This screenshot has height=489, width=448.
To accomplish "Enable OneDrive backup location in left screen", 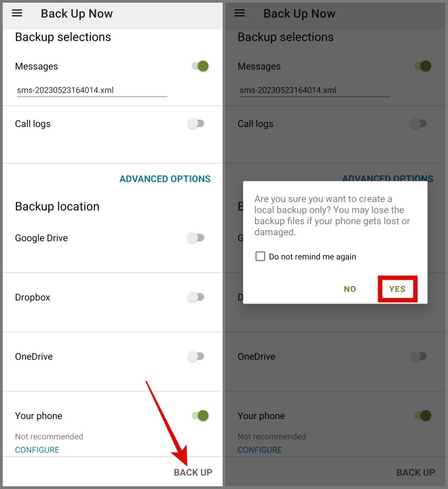I will pyautogui.click(x=195, y=356).
